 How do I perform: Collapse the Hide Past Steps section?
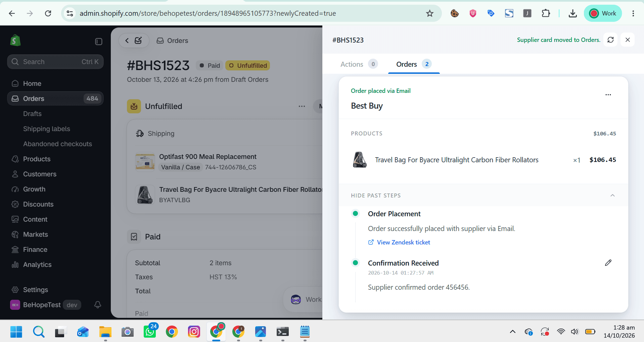point(612,195)
